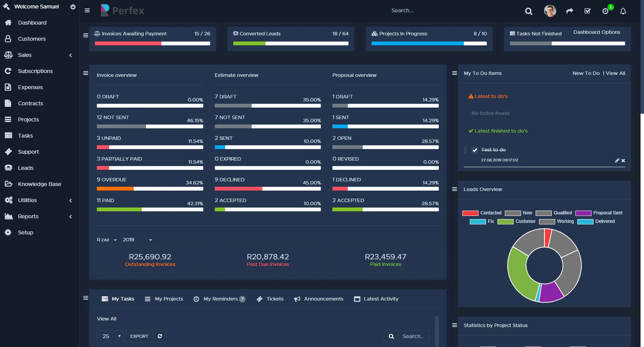644x347 pixels.
Task: Click the logout power icon next to Welcome Samuel
Action: [x=73, y=6]
